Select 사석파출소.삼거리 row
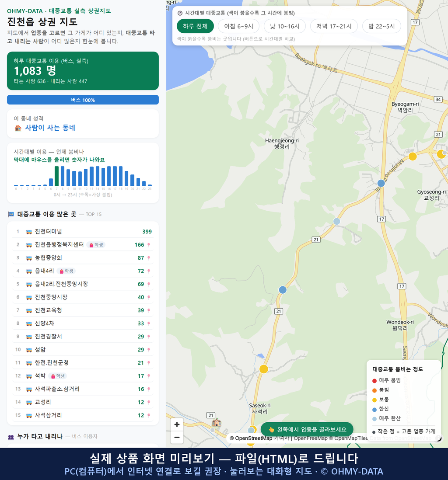The width and height of the screenshot is (448, 480). (83, 389)
